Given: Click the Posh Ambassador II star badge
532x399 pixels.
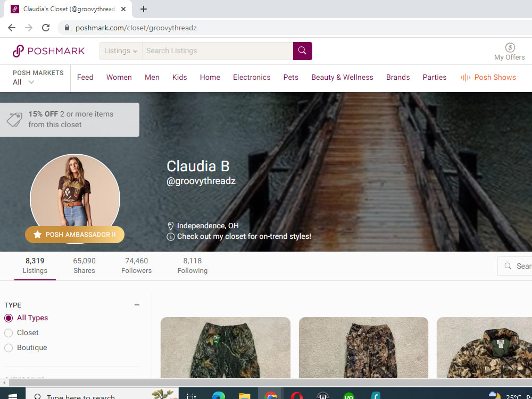Looking at the screenshot, I should (74, 235).
